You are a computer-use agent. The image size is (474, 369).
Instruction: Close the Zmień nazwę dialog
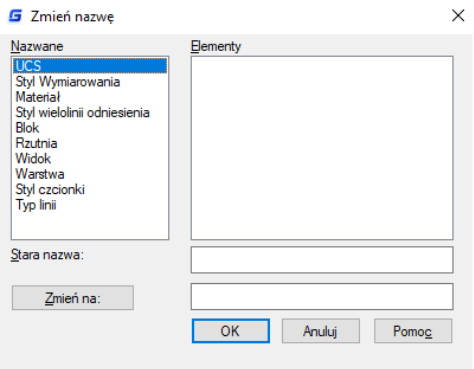(458, 15)
